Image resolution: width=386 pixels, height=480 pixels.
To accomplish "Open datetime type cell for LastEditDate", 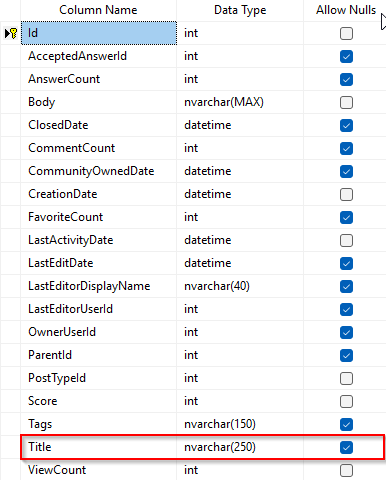I will point(240,263).
